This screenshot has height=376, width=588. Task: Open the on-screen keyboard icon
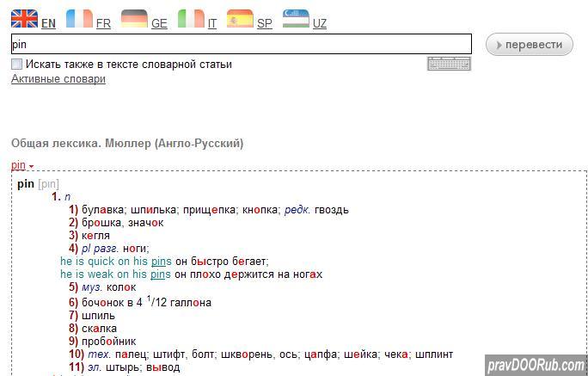pyautogui.click(x=449, y=64)
